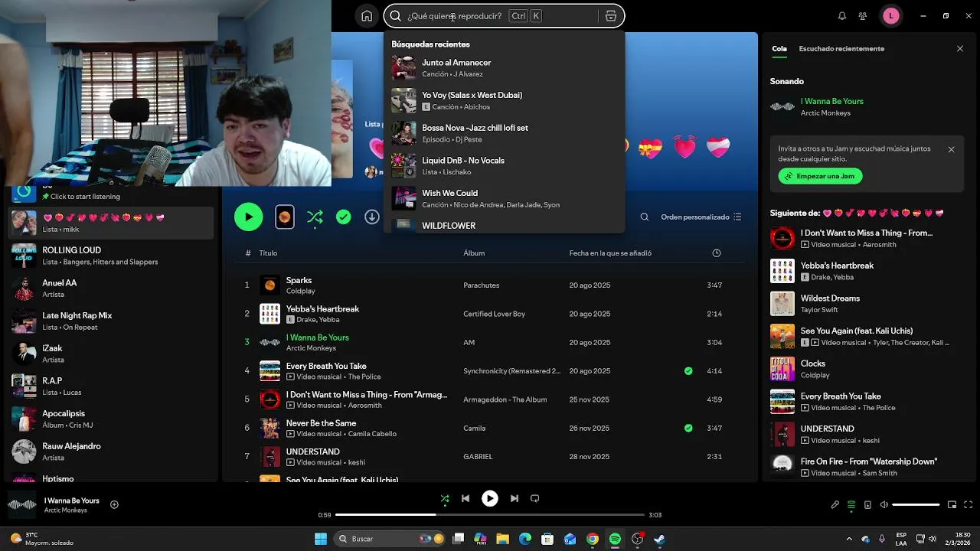Open connect to a device icon
The image size is (980, 551).
tap(867, 505)
